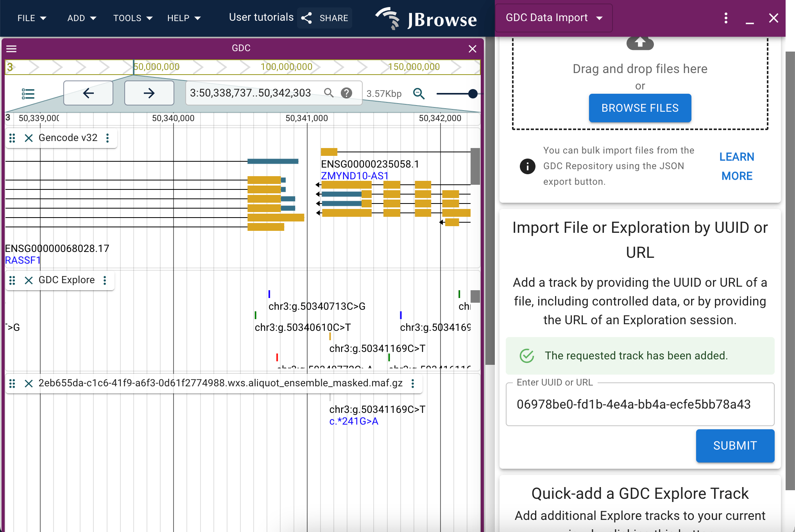Close the maf.gz track

click(29, 383)
